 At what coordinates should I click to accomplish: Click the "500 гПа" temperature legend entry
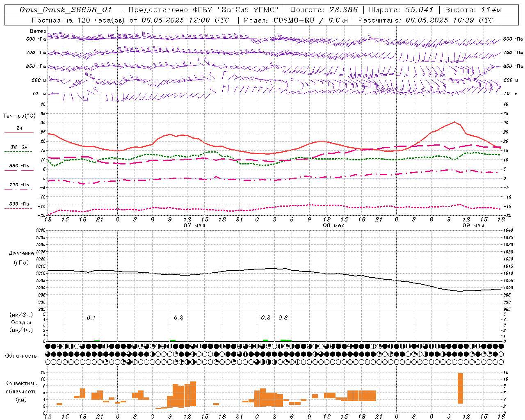19,204
